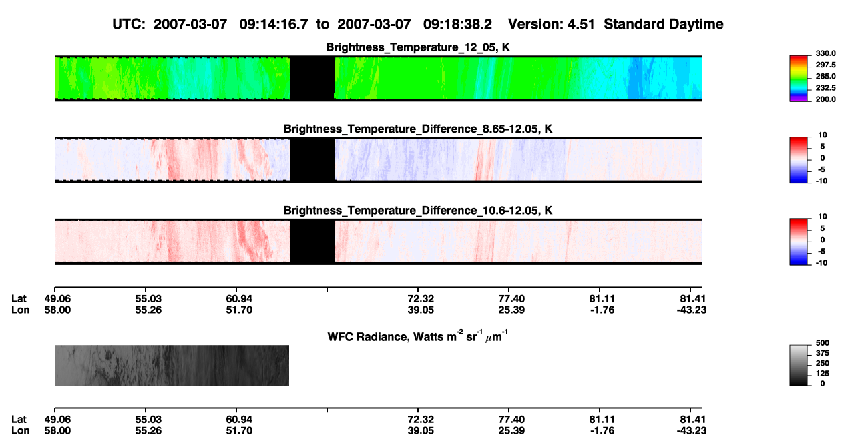Click the 'Brightness_Temperature_Difference_10.6-12.05, K' panel title

click(x=418, y=211)
